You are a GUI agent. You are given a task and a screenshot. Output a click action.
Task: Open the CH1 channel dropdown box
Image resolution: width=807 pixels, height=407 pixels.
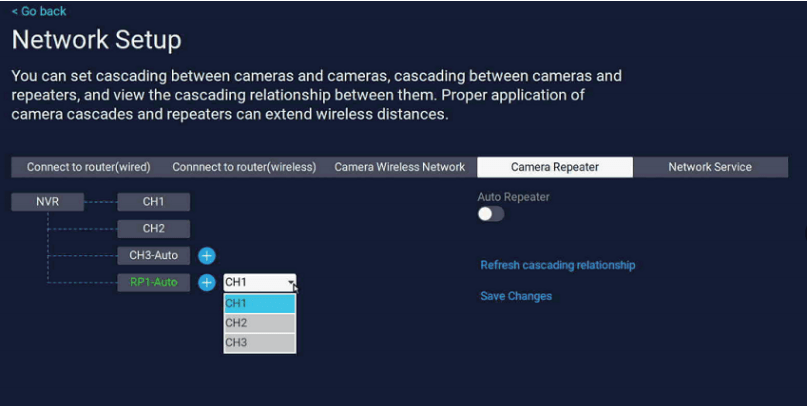point(259,283)
